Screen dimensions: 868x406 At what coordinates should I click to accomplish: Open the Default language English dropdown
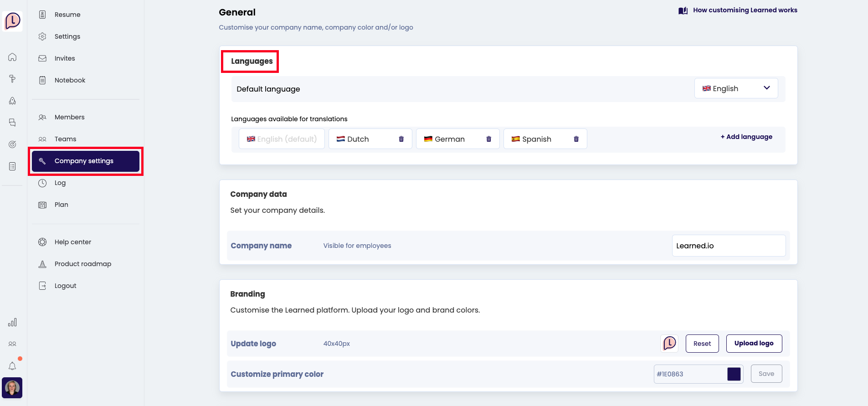[x=736, y=88]
